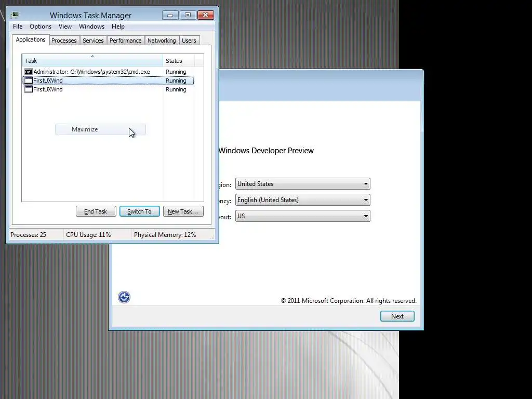Click the New Task... button
The height and width of the screenshot is (399, 532).
coord(183,211)
